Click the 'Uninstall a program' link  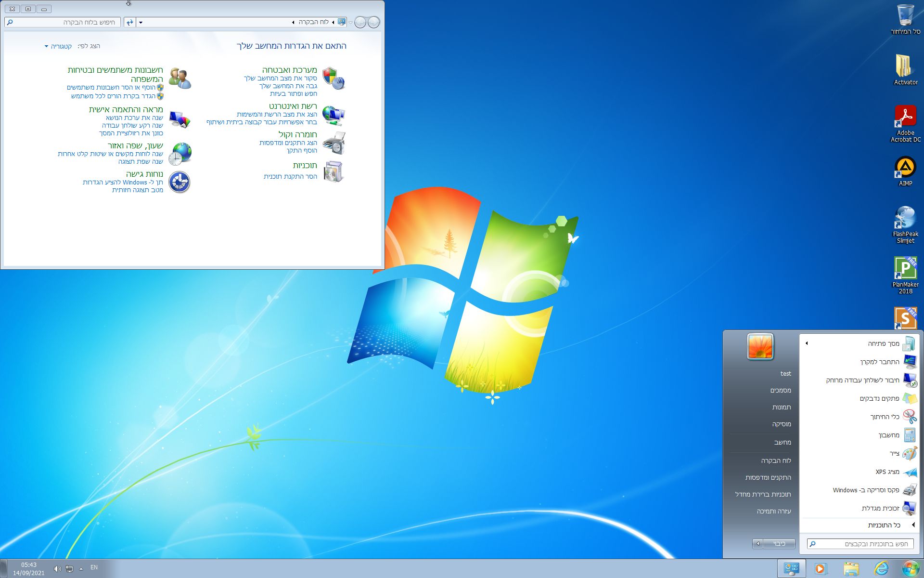pyautogui.click(x=290, y=177)
